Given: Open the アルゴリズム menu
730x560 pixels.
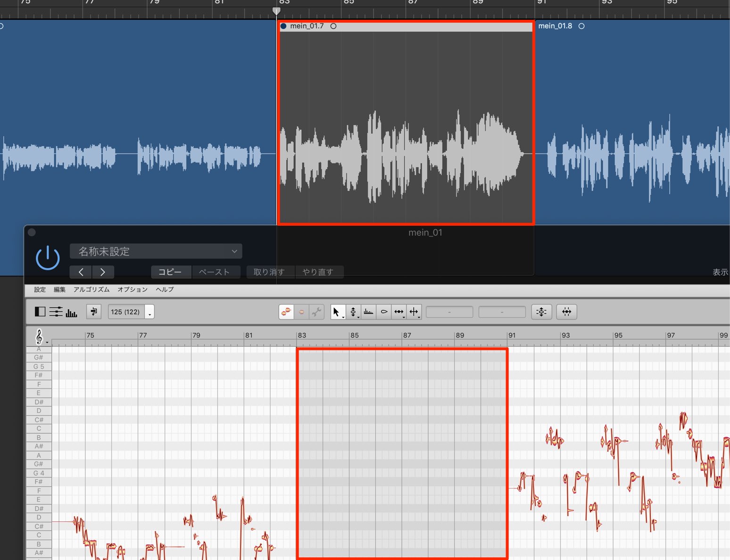Looking at the screenshot, I should click(x=91, y=289).
